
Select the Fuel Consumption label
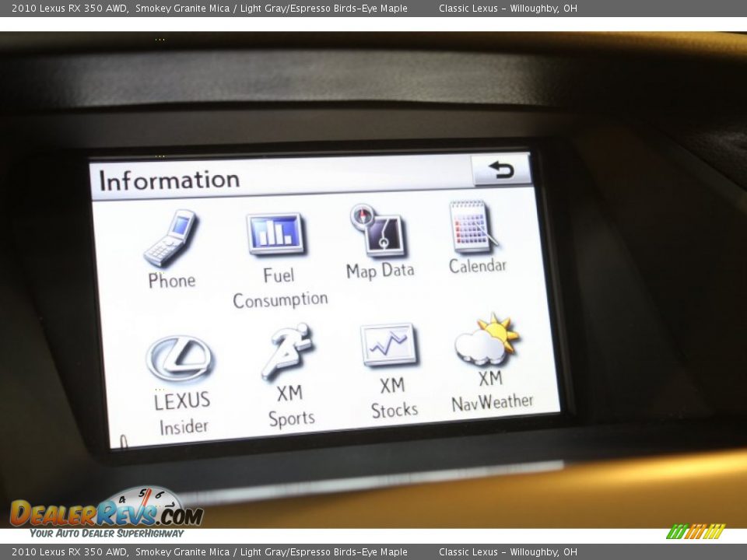click(x=279, y=288)
